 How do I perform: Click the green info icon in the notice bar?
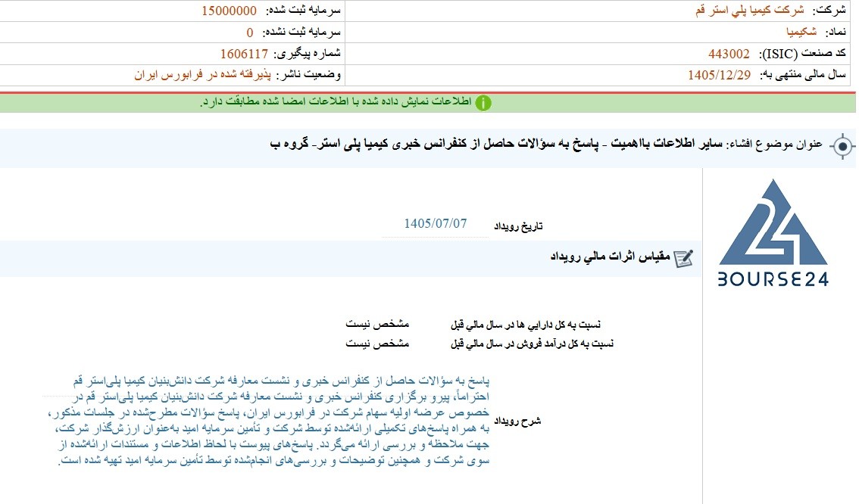tap(483, 102)
